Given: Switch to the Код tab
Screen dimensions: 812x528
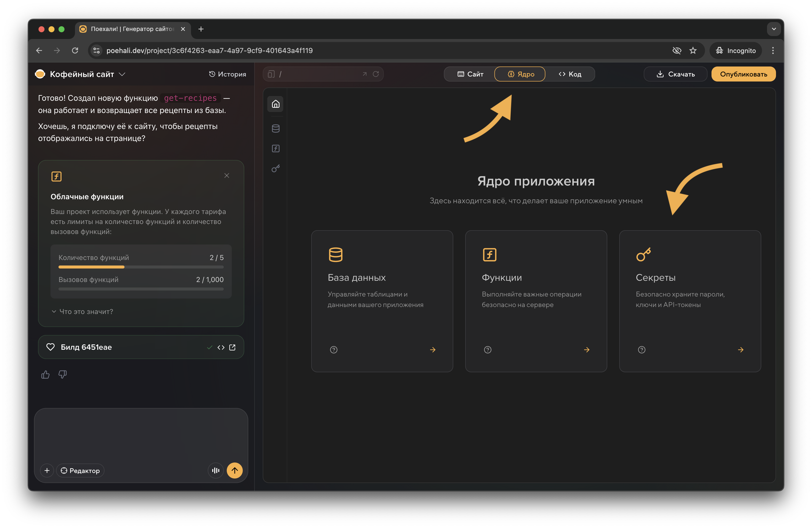Looking at the screenshot, I should click(570, 74).
